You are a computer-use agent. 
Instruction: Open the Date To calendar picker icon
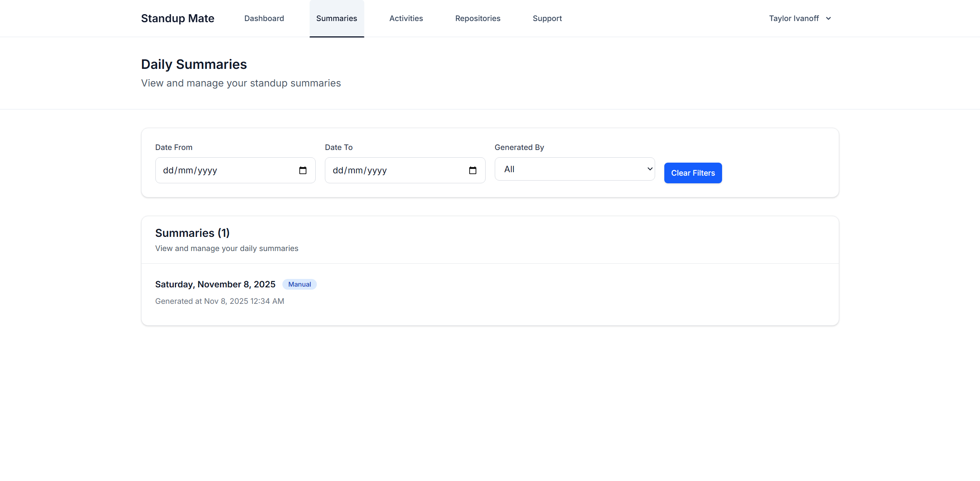(473, 170)
